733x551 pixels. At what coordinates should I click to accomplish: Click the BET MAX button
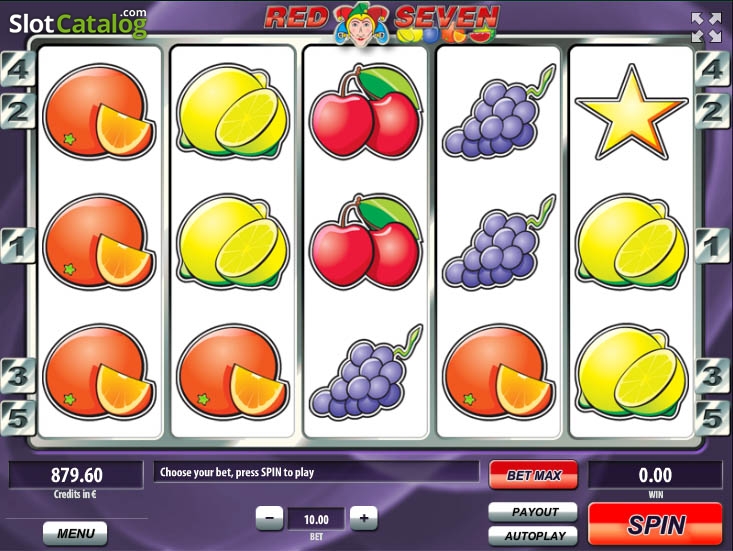[533, 475]
